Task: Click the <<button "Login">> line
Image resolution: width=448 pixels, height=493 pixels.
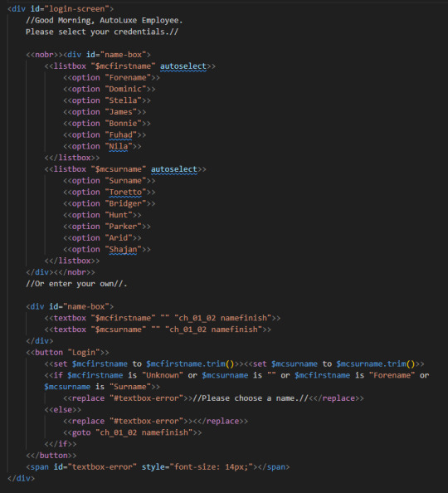Action: (67, 353)
